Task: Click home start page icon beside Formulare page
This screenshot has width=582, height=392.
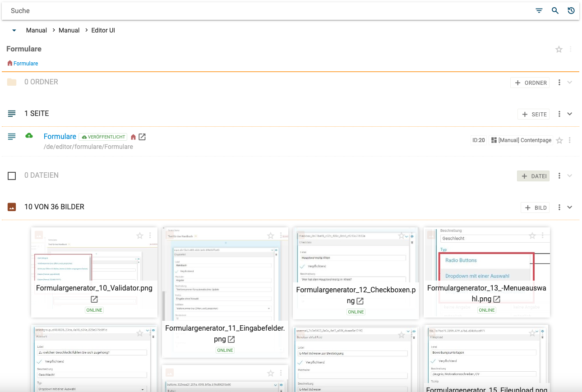Action: 133,137
